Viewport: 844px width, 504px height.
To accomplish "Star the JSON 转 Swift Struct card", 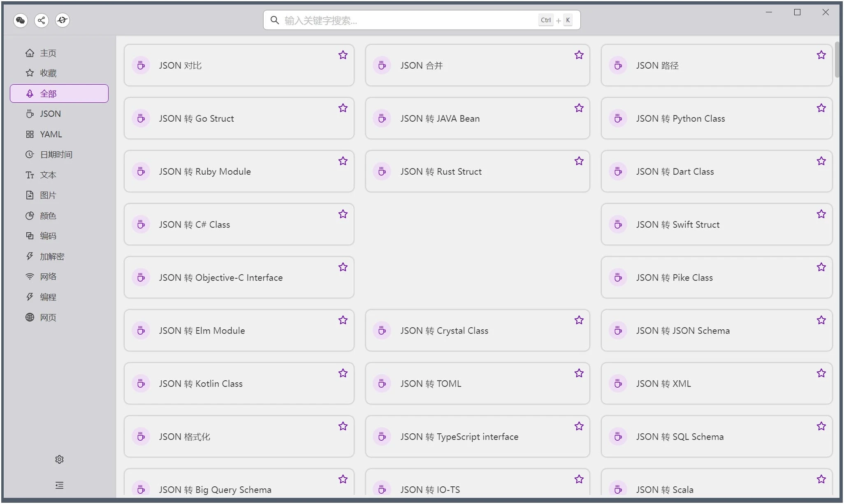I will tap(821, 214).
